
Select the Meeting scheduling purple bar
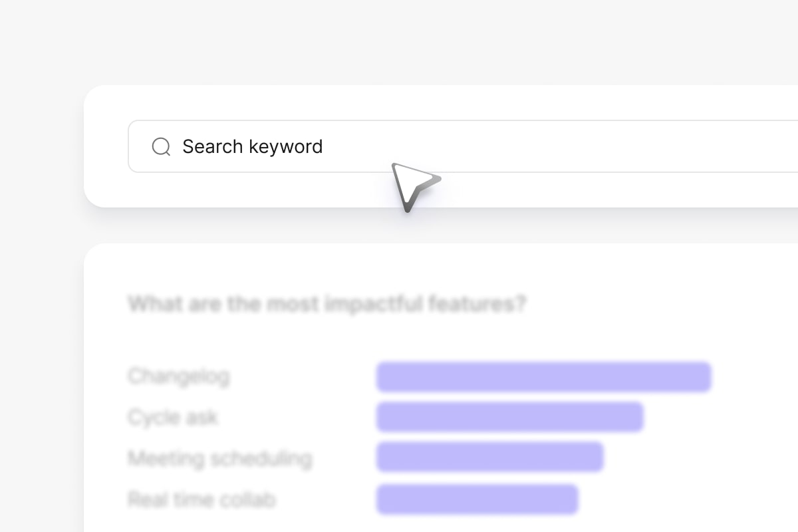coord(489,458)
